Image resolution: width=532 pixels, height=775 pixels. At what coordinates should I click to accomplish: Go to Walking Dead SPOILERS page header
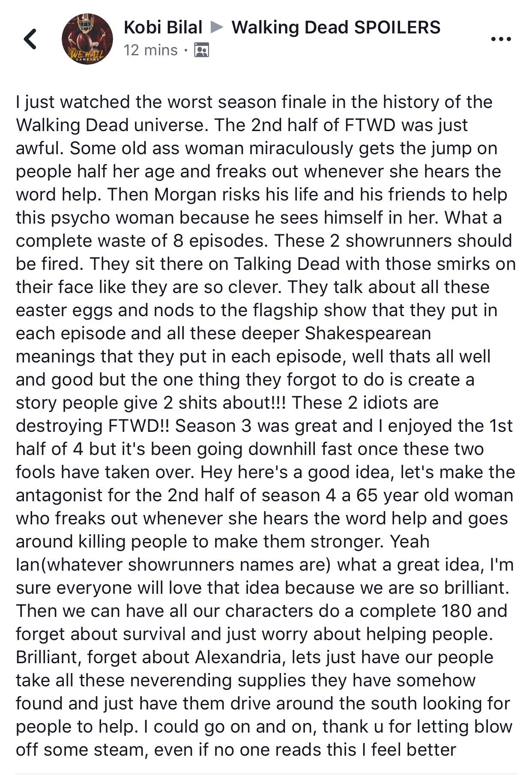coord(335,27)
